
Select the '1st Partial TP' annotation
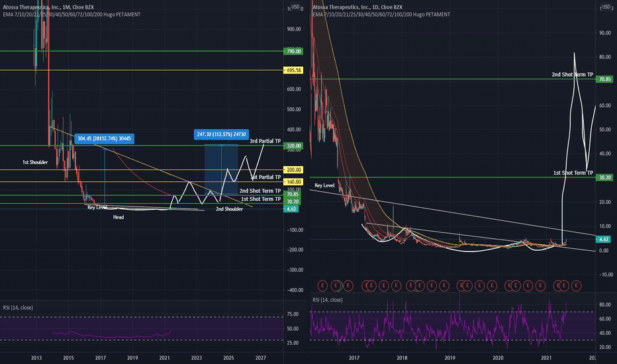(266, 177)
